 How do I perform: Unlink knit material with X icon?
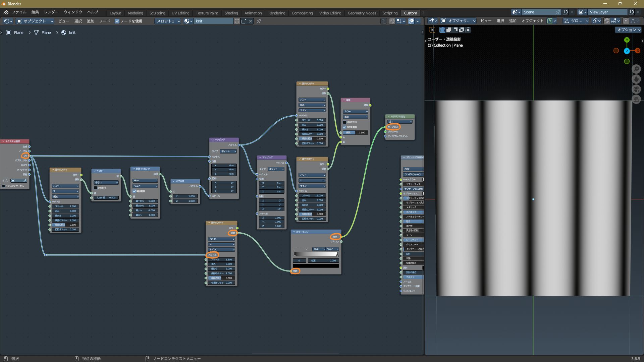(251, 21)
